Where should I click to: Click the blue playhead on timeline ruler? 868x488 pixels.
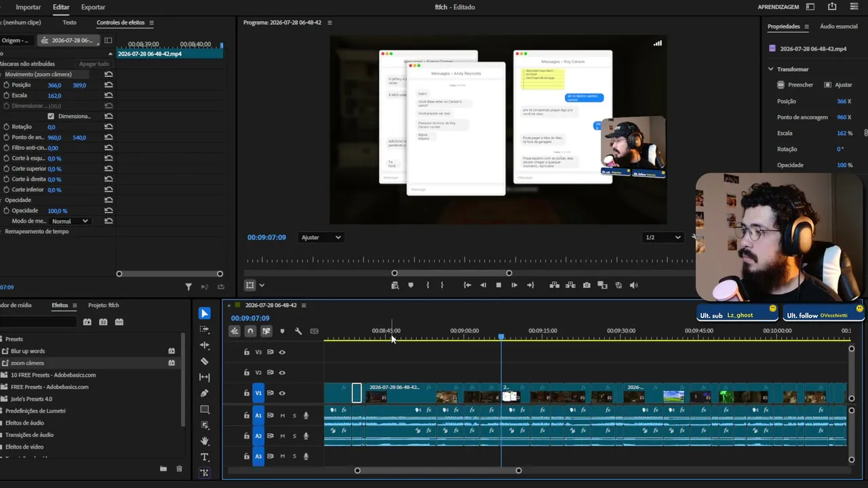[501, 336]
